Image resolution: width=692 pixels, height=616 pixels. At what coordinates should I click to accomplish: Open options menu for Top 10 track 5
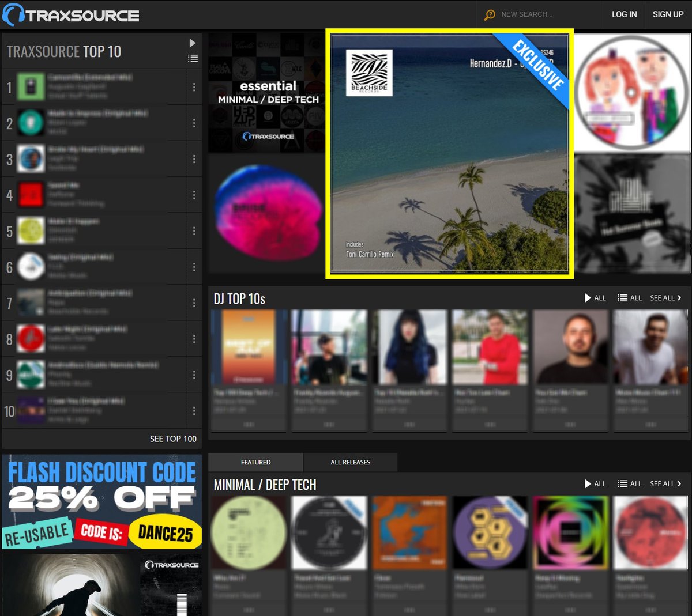tap(194, 231)
